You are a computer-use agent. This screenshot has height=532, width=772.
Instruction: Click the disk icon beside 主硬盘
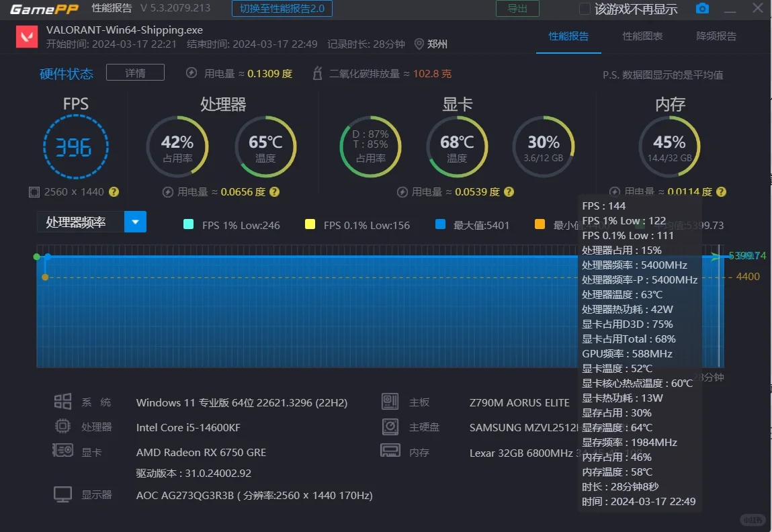click(x=390, y=426)
